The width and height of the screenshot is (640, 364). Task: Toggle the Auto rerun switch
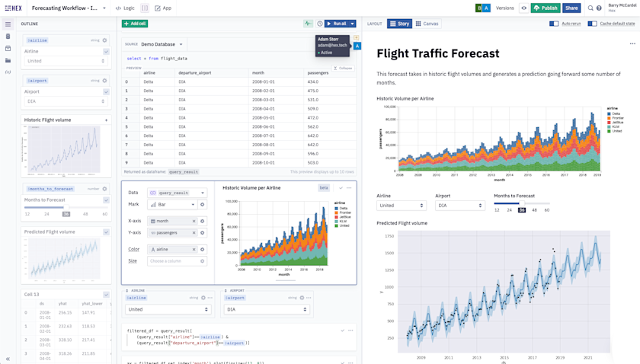tap(554, 24)
